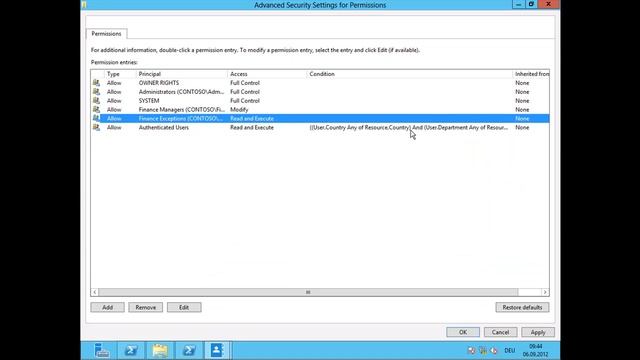The width and height of the screenshot is (640, 360).
Task: Click Allow in the Administrators row
Action: [114, 92]
